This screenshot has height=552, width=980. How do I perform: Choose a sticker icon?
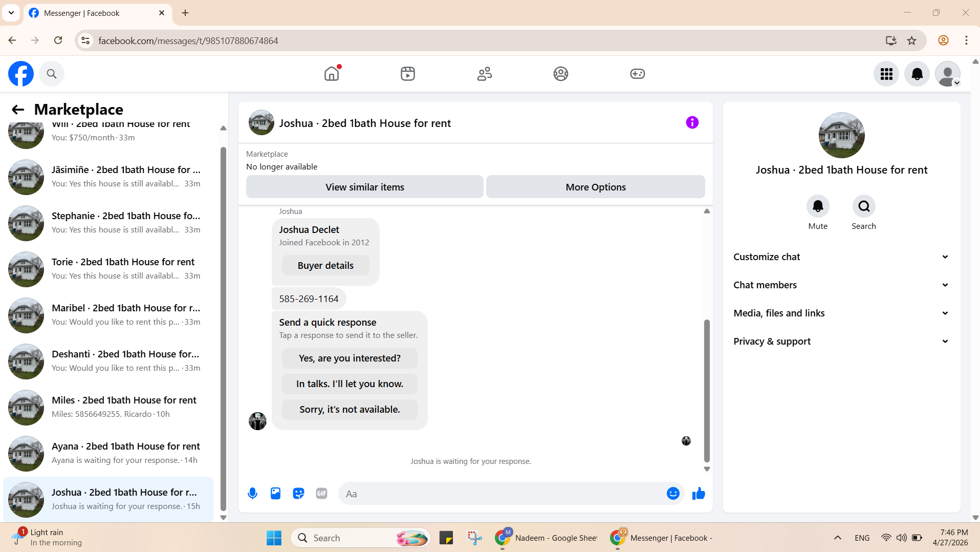[298, 494]
